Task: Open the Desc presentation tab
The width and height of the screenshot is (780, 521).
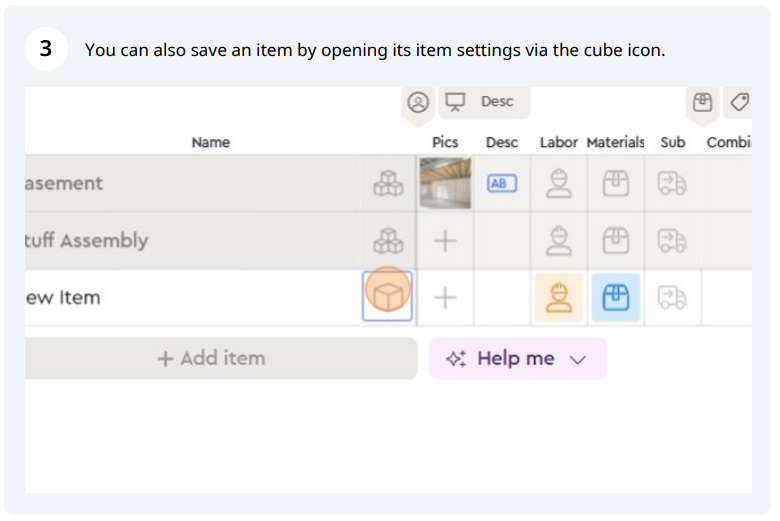Action: click(484, 102)
